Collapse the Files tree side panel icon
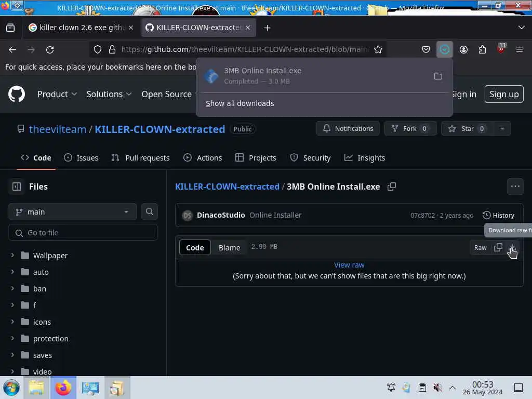 pos(17,187)
